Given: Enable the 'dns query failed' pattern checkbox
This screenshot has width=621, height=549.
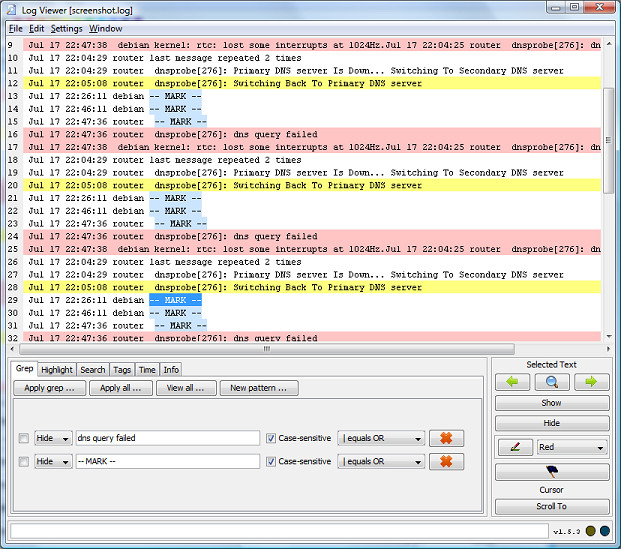Looking at the screenshot, I should click(x=24, y=438).
